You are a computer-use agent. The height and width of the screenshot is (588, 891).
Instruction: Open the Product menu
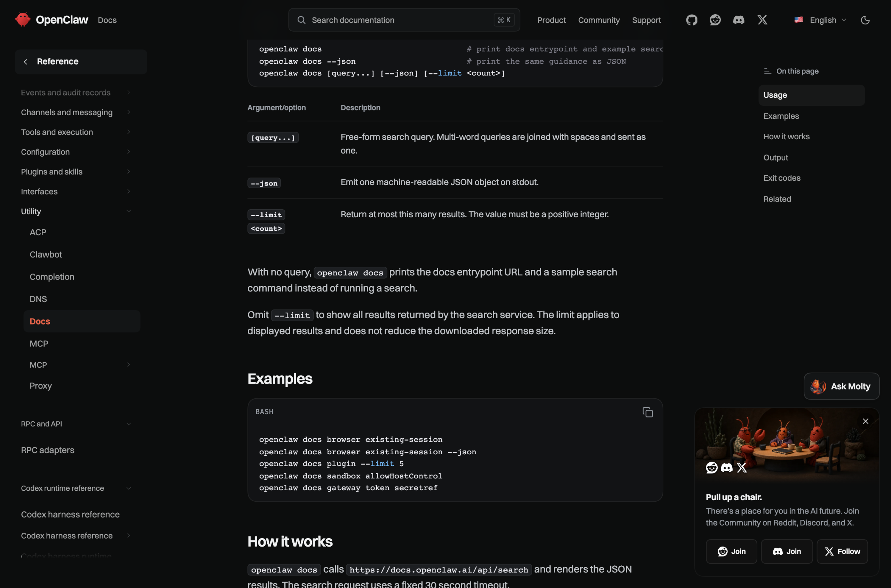(551, 20)
